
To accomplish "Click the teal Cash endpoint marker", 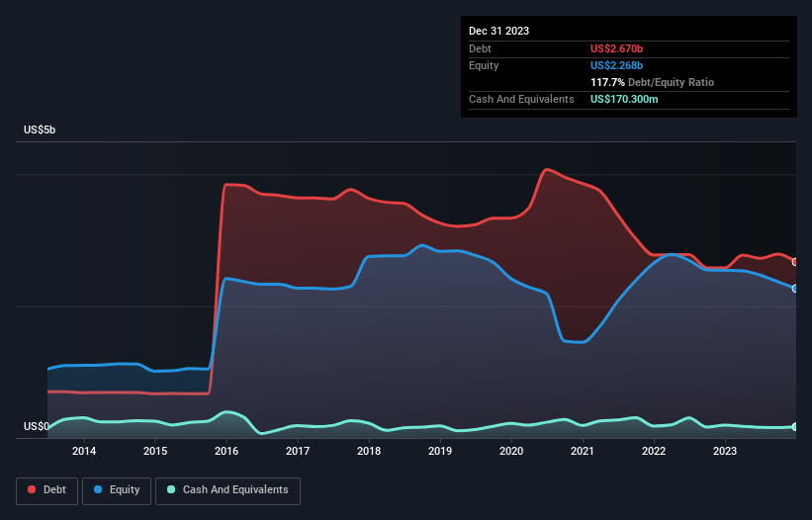I will [795, 426].
